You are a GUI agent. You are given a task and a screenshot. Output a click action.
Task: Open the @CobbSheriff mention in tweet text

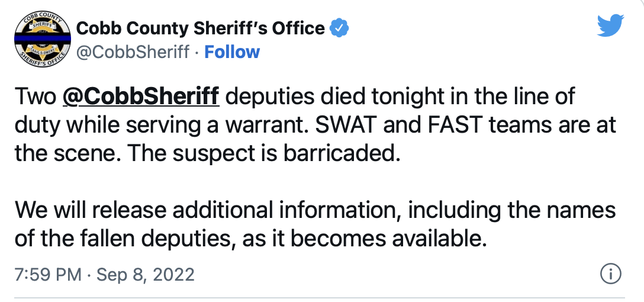(x=141, y=97)
